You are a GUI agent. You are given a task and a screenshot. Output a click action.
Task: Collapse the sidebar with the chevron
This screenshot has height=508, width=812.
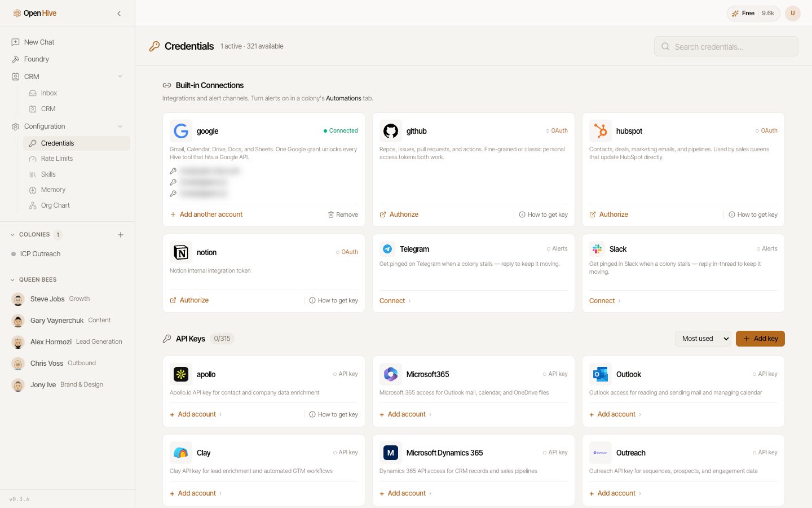[x=119, y=14]
